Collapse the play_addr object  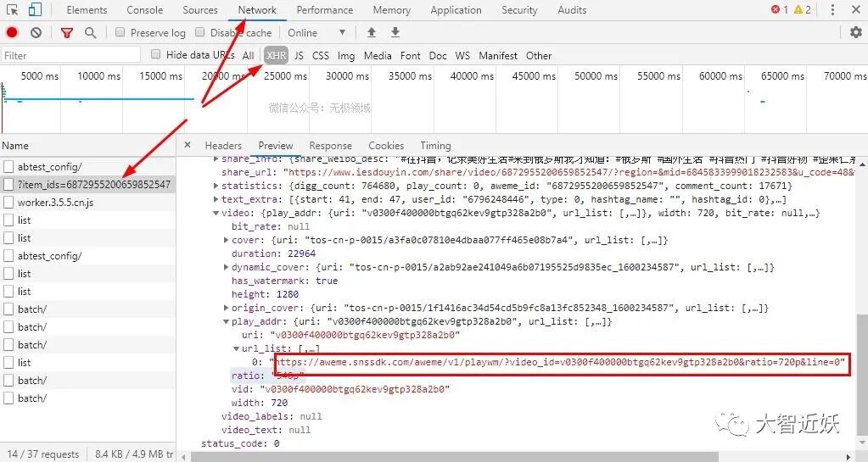226,321
